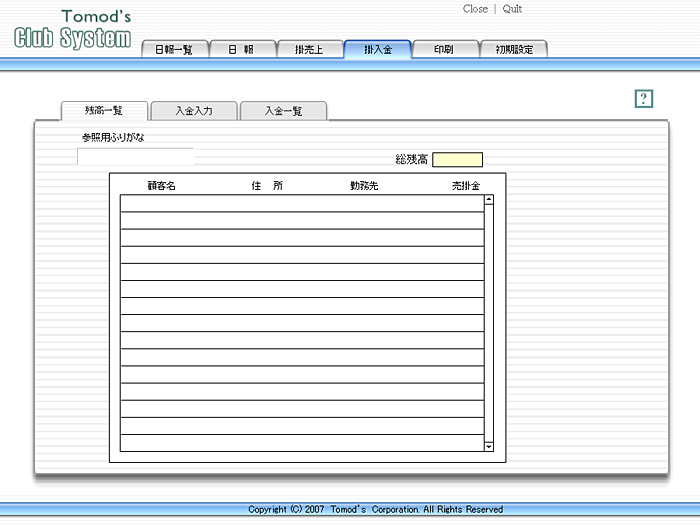Switch to the 入金入力 sub-tab
Image resolution: width=700 pixels, height=525 pixels.
click(193, 111)
